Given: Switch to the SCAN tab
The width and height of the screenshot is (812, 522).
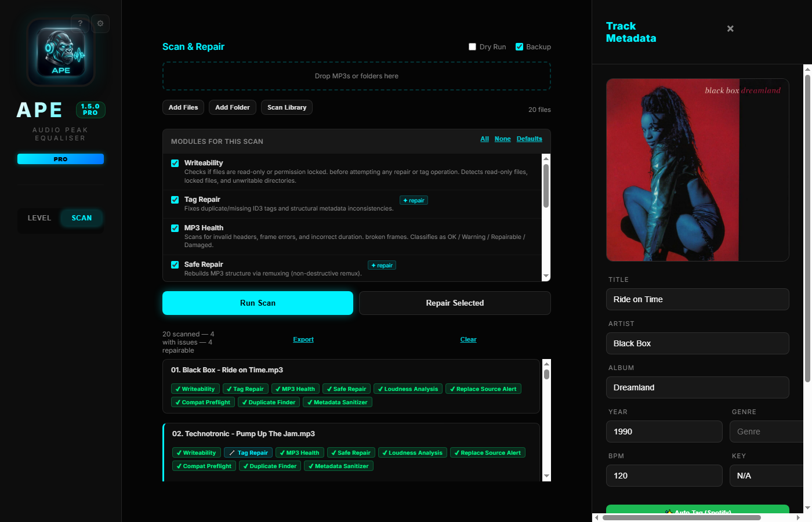Looking at the screenshot, I should (x=82, y=218).
